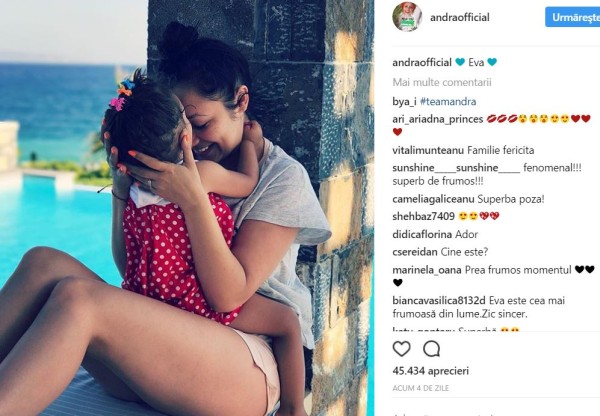The width and height of the screenshot is (600, 416).
Task: Visit bya_i commenter profile
Action: click(404, 102)
